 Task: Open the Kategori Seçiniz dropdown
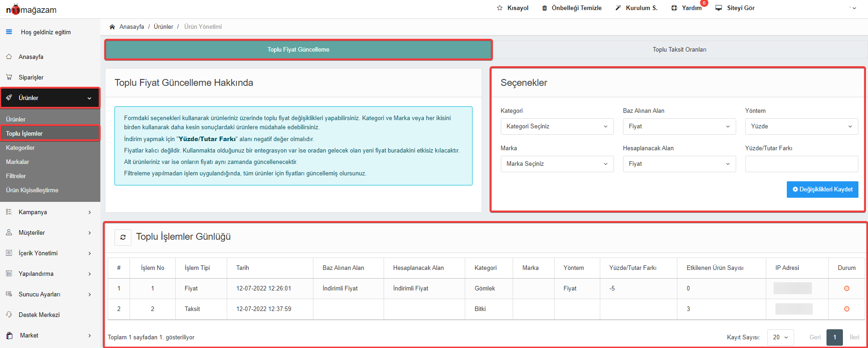coord(557,127)
